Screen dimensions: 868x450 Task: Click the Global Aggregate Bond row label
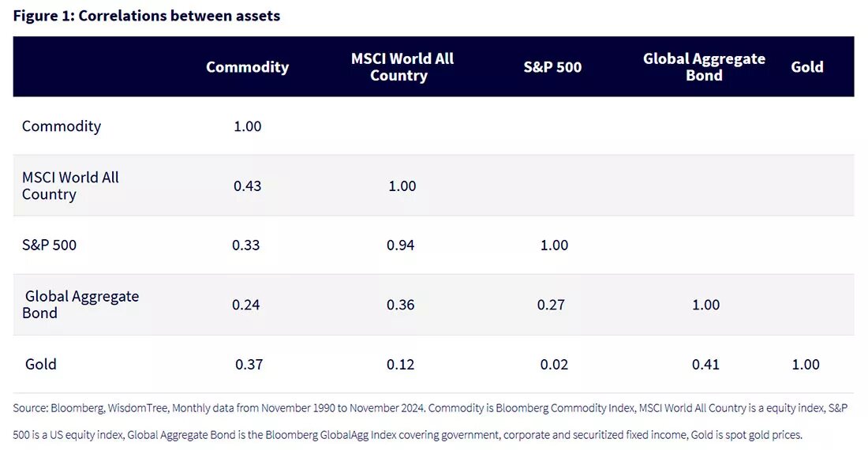pos(80,305)
